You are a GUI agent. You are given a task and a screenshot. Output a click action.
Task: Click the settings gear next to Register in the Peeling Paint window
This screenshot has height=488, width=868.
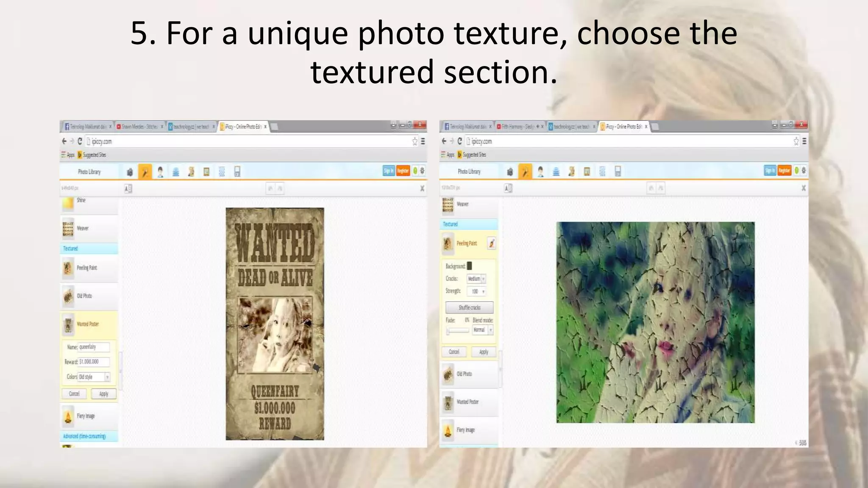804,170
